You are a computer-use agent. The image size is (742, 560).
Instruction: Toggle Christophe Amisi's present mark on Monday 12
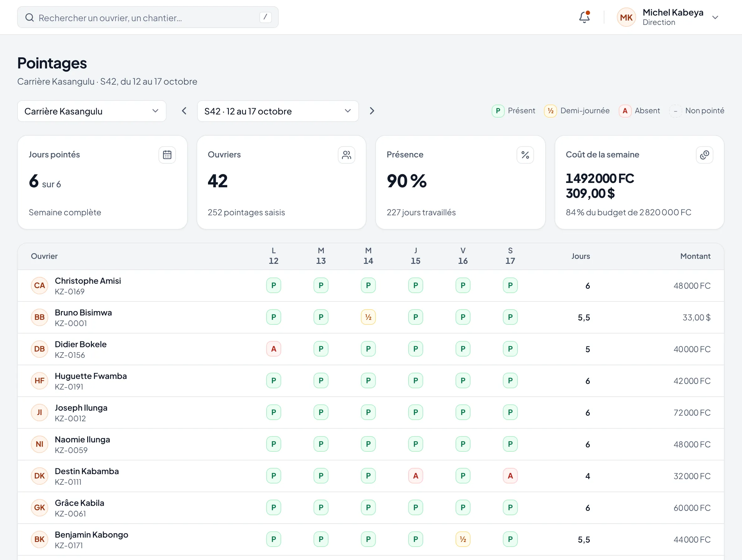273,286
